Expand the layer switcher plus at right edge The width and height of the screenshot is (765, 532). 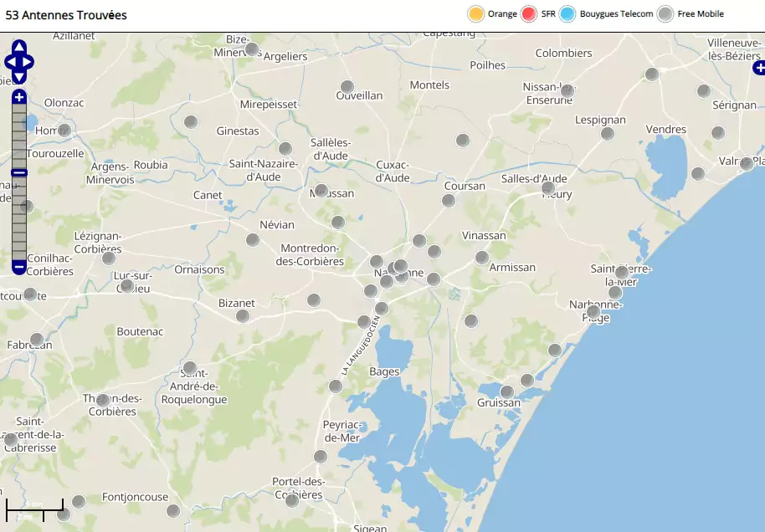[x=758, y=67]
